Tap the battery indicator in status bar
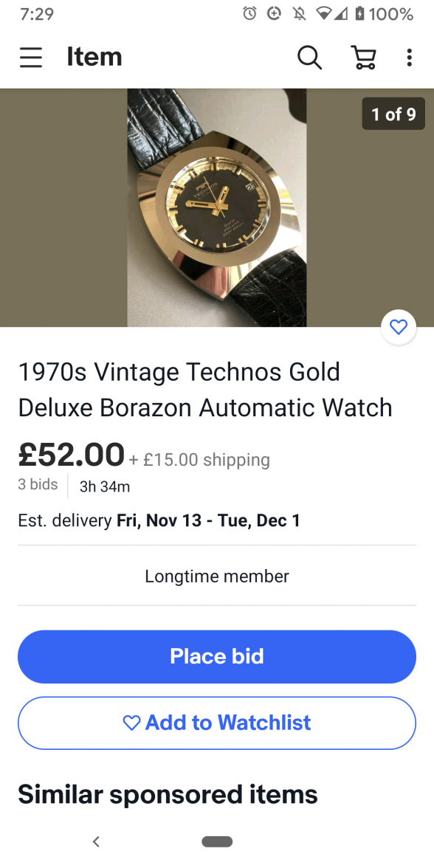The height and width of the screenshot is (868, 434). tap(360, 14)
